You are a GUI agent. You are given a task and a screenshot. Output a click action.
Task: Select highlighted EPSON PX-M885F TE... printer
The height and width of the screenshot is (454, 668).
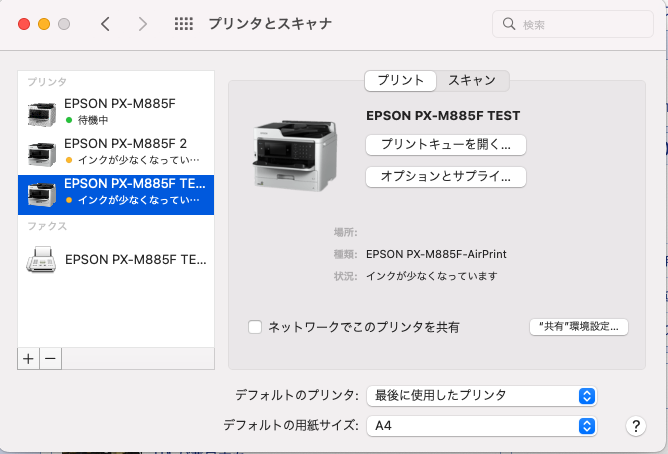point(116,195)
